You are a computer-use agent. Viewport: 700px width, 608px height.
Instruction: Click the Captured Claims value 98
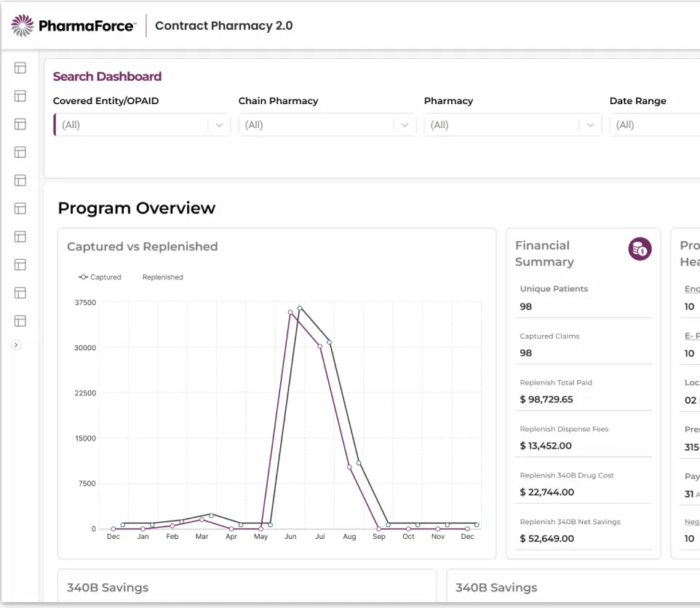tap(526, 353)
